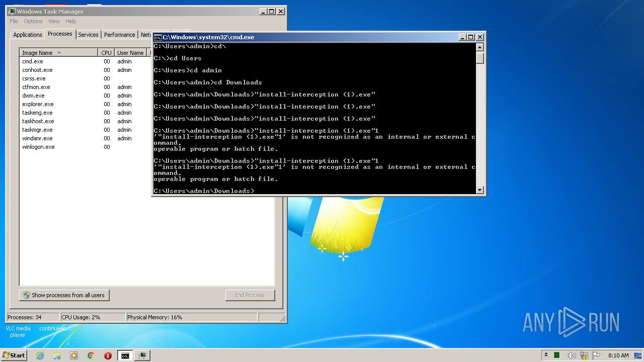Screen dimensions: 644x362
Task: Open cmd.exe window system menu icon
Action: coord(157,37)
